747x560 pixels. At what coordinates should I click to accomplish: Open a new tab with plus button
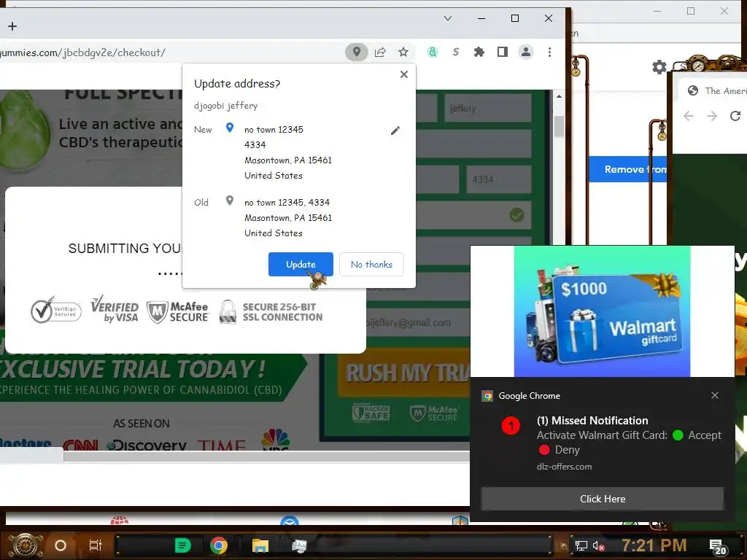click(x=12, y=26)
